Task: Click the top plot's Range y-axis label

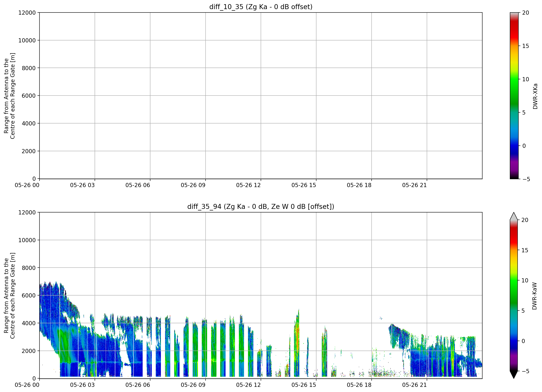Action: pyautogui.click(x=9, y=96)
